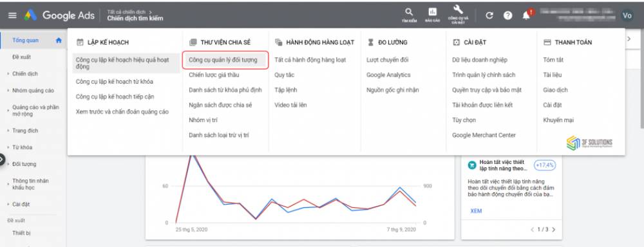The image size is (644, 247).
Task: Click the +17,4% score badge
Action: pyautogui.click(x=545, y=165)
